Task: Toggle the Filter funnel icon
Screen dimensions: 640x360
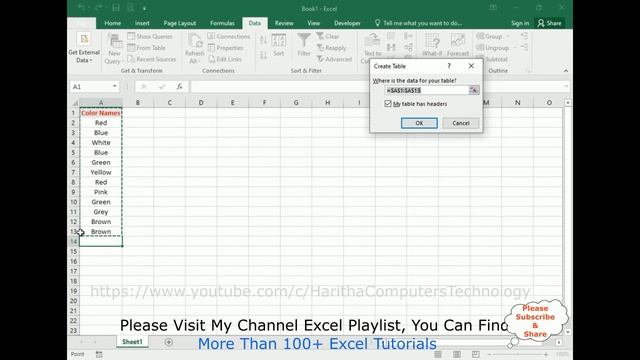Action: point(304,45)
